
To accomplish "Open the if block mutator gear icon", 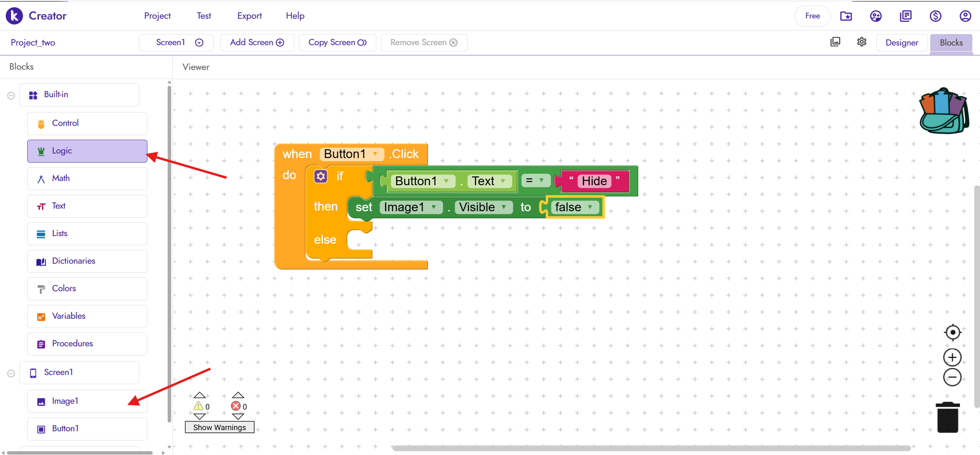I will pos(321,176).
